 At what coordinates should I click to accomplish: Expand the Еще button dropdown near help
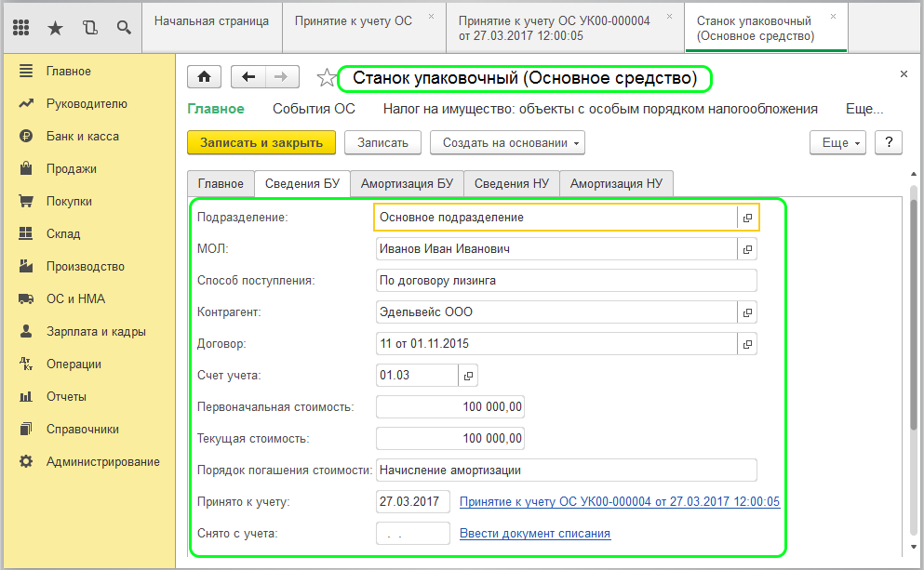point(838,142)
